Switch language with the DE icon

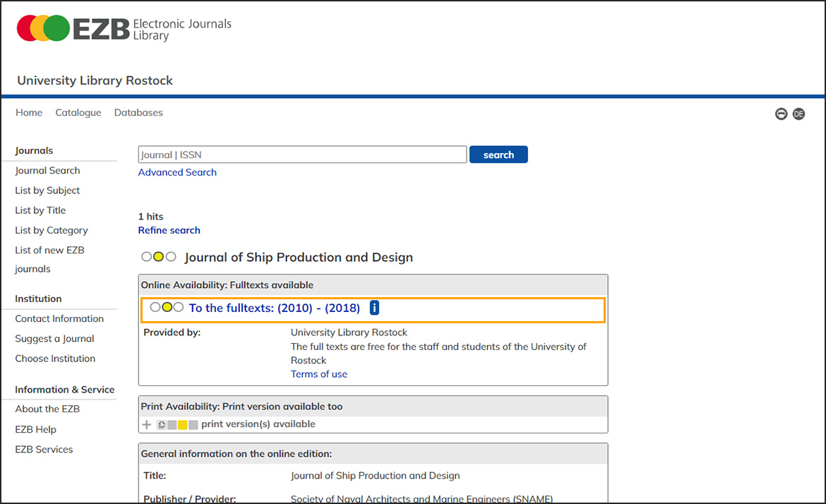pos(798,114)
